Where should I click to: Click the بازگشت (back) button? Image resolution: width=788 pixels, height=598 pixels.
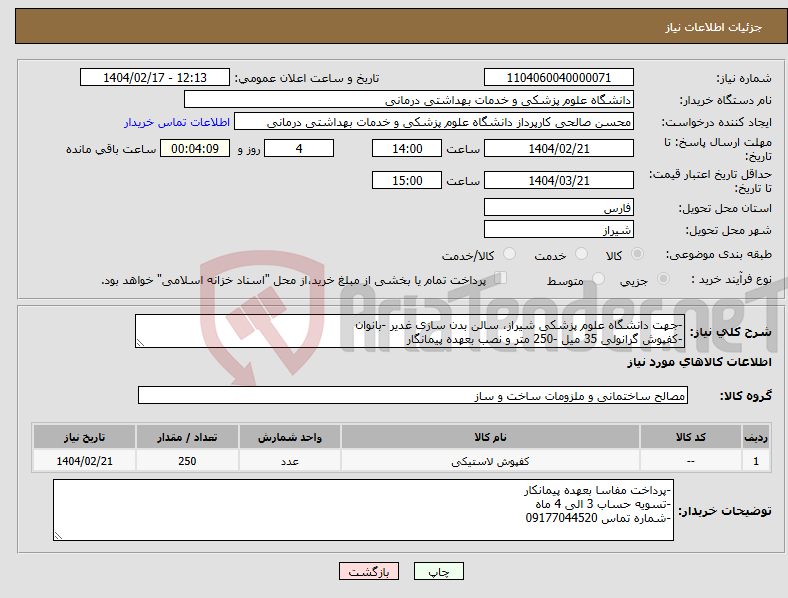coord(369,571)
